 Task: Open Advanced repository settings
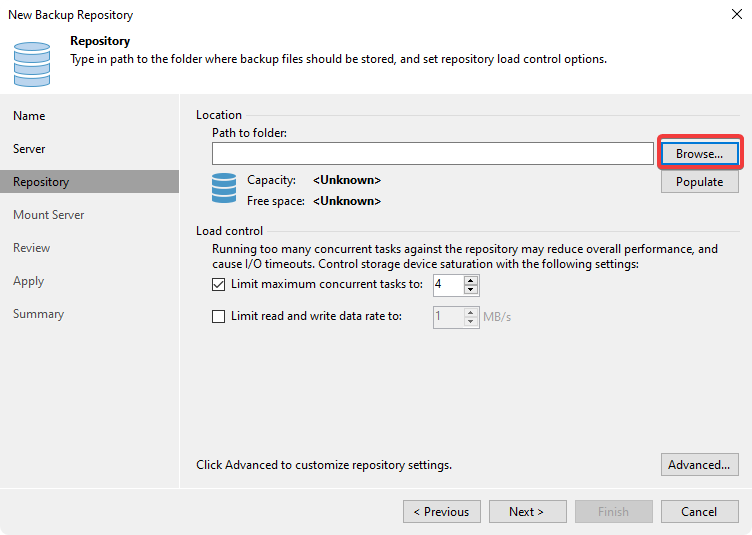coord(699,465)
